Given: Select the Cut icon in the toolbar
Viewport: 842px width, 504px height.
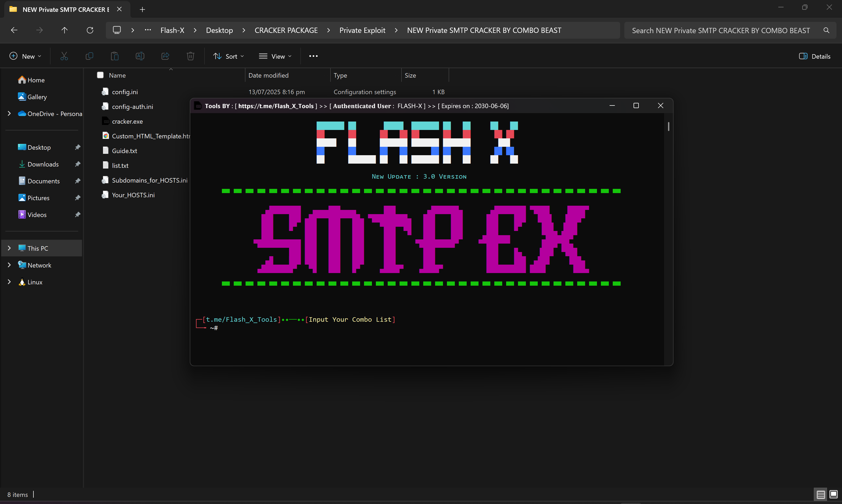Looking at the screenshot, I should click(x=64, y=56).
